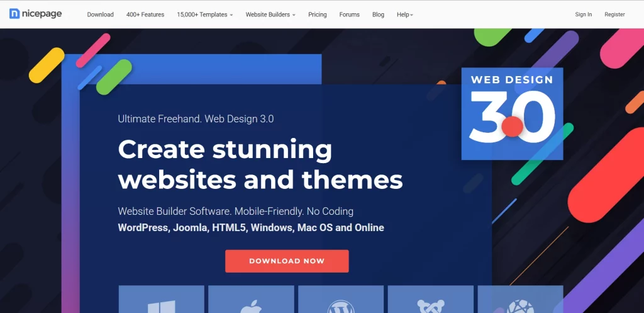
Task: Select the Apple Mac OS icon tile
Action: click(251, 299)
